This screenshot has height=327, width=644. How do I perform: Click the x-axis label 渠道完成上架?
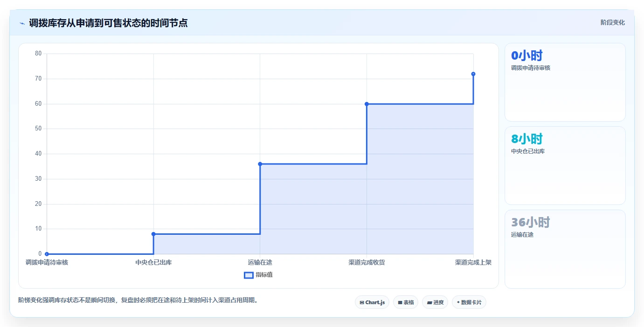[473, 262]
